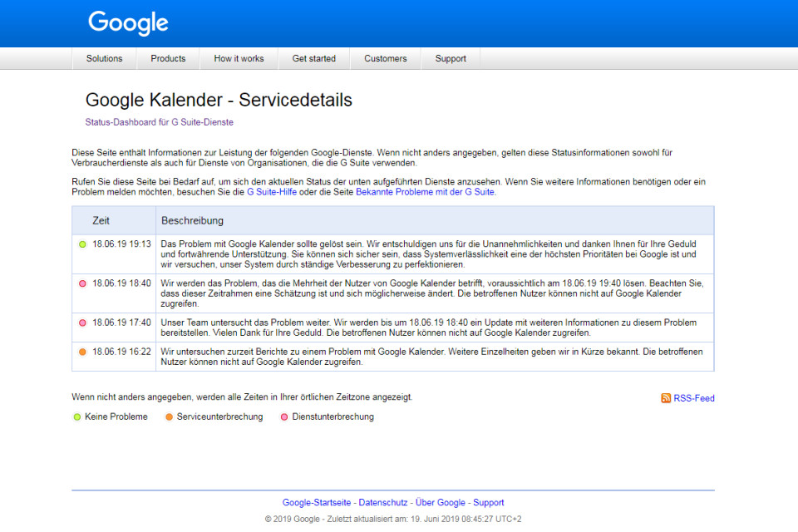Click the green Keine Probleme legend dot

click(x=76, y=417)
